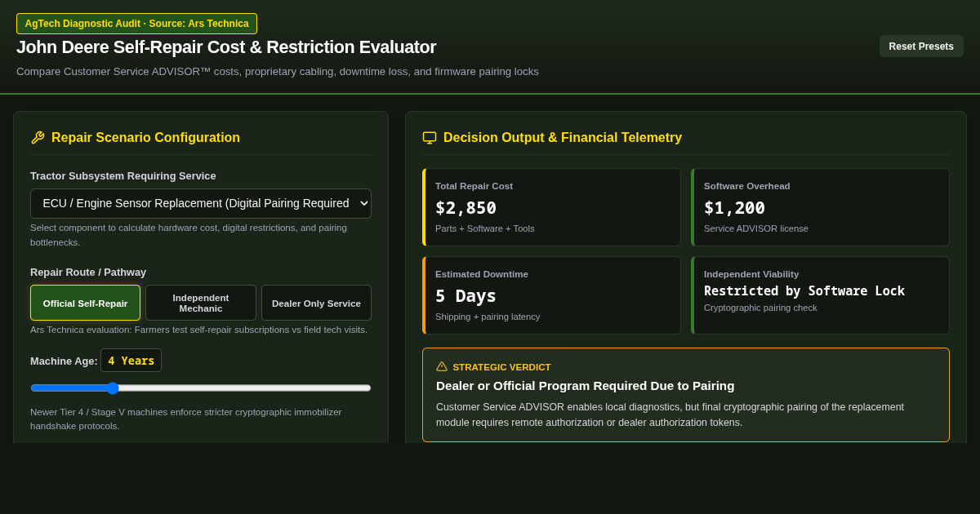The image size is (980, 514).
Task: Click the Dealer or Official Program Required verdict
Action: [585, 385]
